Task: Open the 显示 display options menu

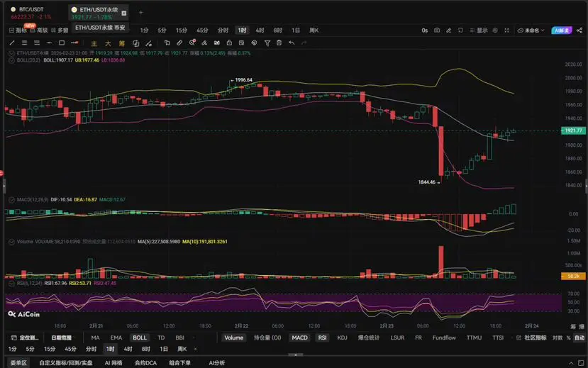Action: tap(479, 30)
